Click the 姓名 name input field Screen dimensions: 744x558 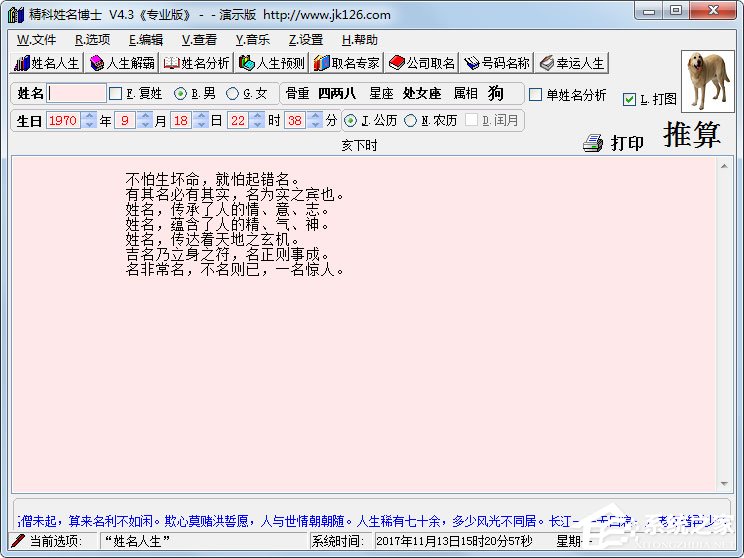(77, 93)
